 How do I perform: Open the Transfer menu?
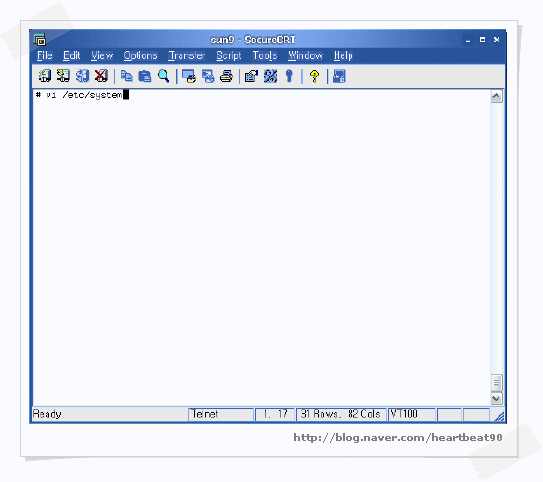tap(187, 56)
